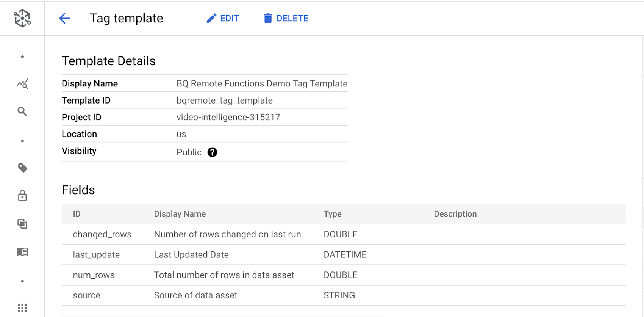Click 'Number of rows changed on last run'
This screenshot has width=644, height=317.
(x=227, y=234)
